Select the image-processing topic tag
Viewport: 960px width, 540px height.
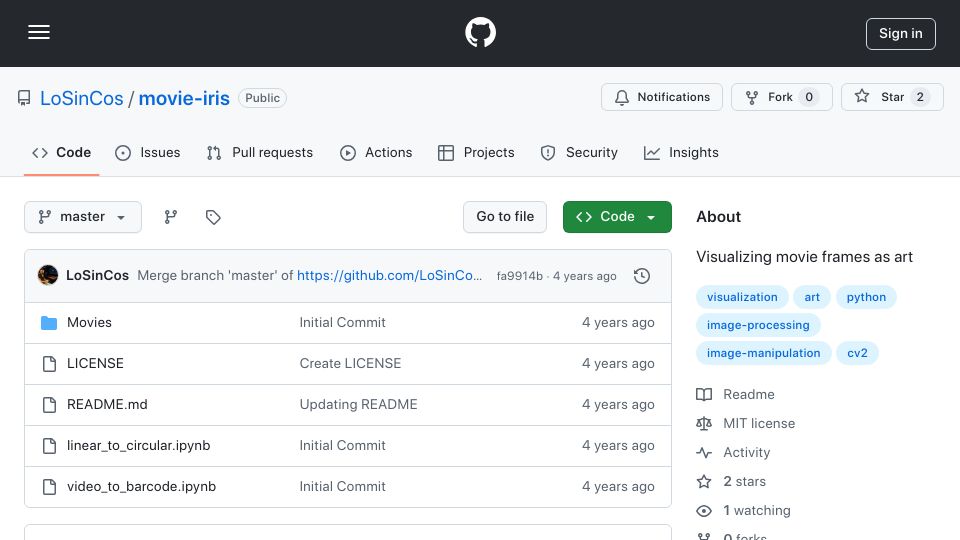[758, 325]
